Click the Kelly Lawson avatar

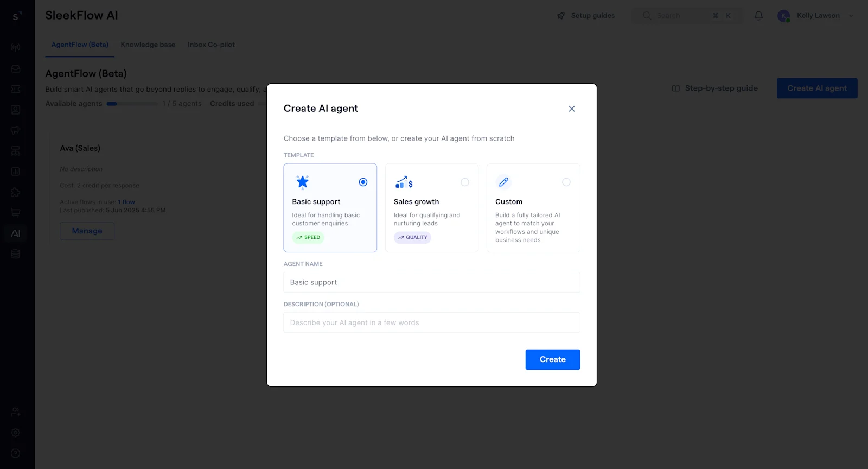click(783, 16)
